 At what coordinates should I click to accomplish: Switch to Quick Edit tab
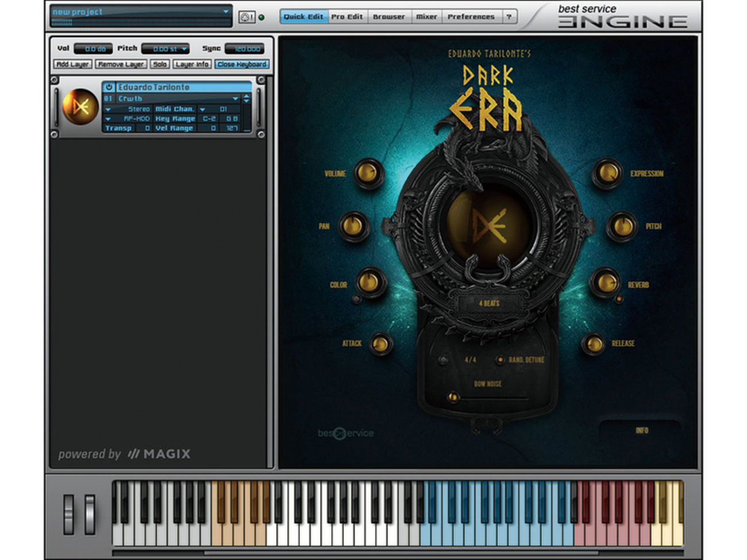point(303,17)
